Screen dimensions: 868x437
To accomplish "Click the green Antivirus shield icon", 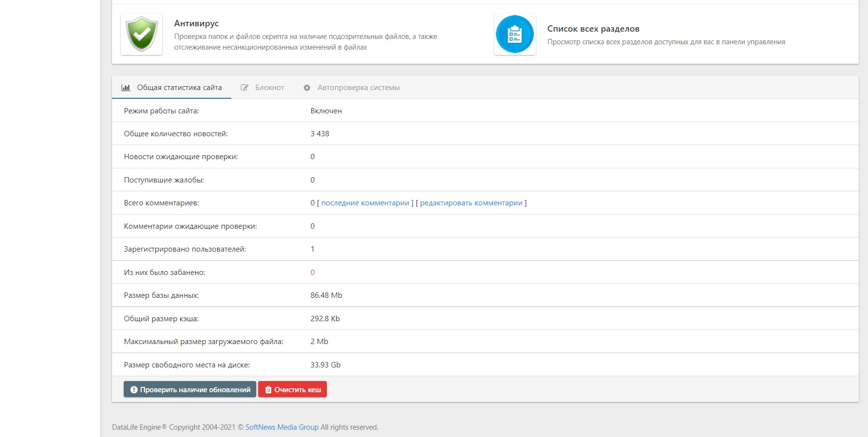I will pyautogui.click(x=141, y=34).
